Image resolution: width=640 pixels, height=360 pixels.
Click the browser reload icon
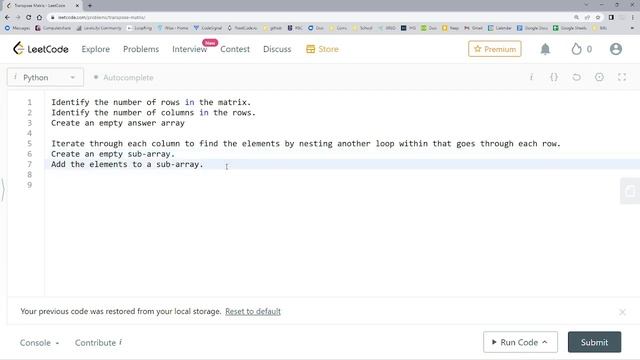(28, 17)
